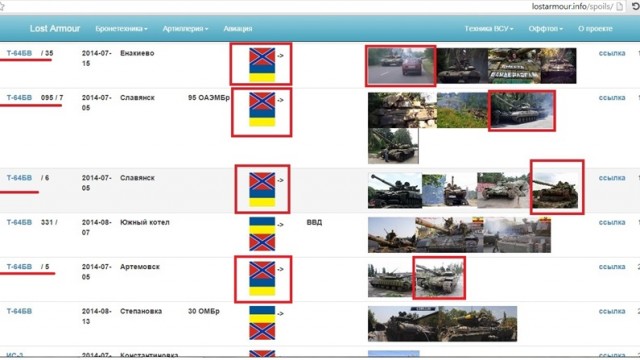
Task: Open second tank photo in Артемовск row
Action: coord(439,280)
